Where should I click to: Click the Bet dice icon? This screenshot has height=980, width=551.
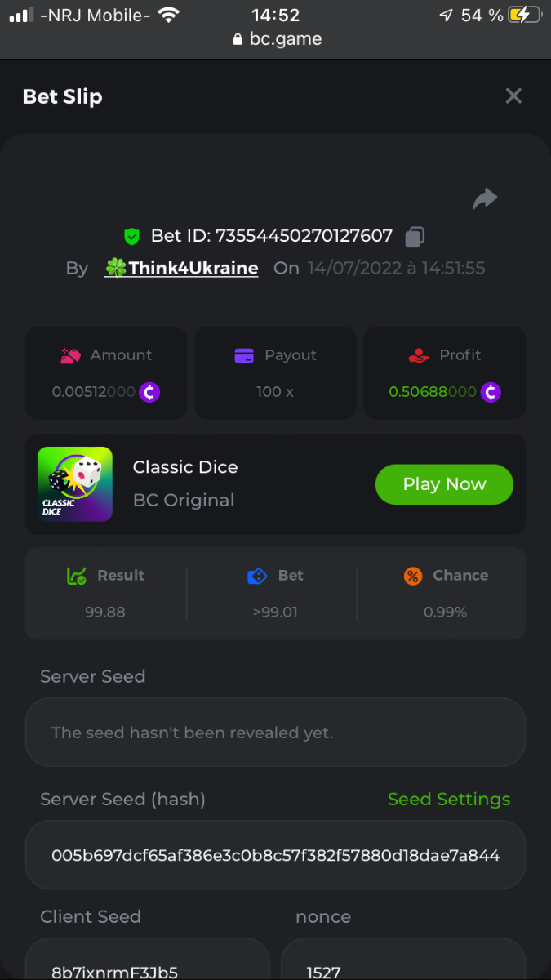coord(257,576)
